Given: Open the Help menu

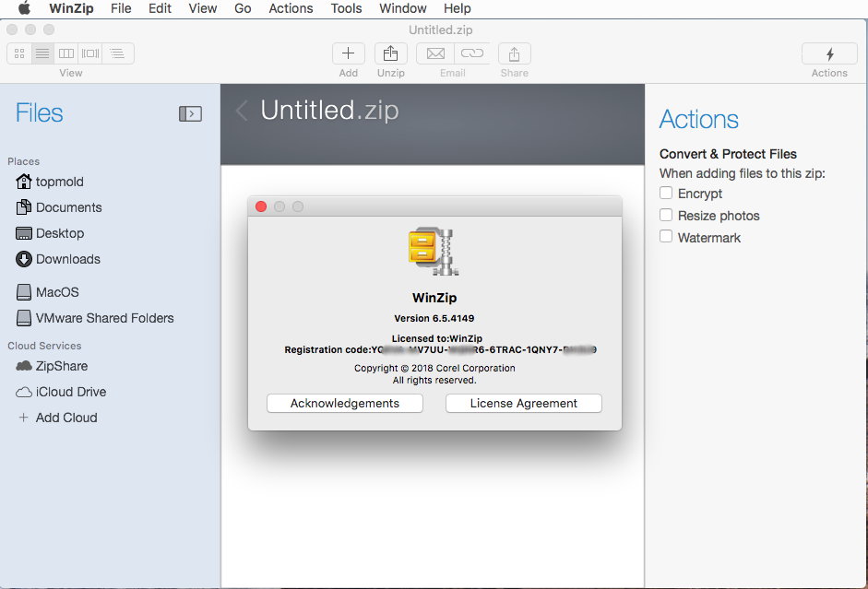Looking at the screenshot, I should point(458,8).
